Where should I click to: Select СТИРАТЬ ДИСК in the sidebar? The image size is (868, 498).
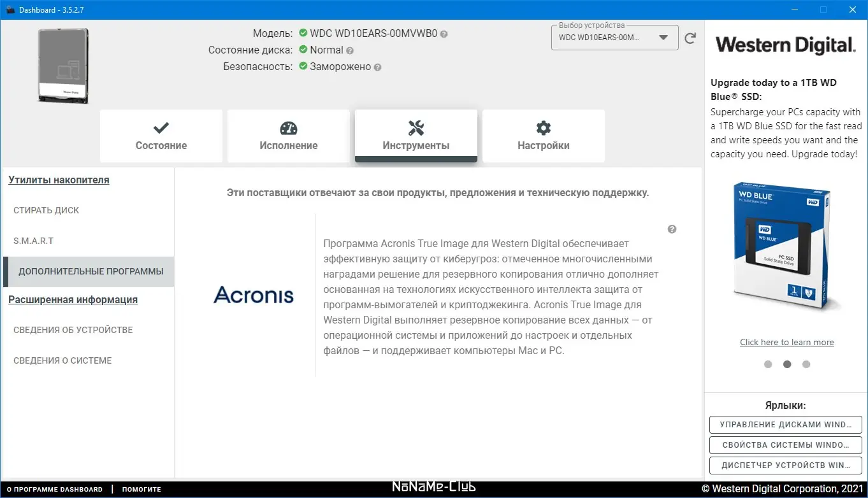89,210
